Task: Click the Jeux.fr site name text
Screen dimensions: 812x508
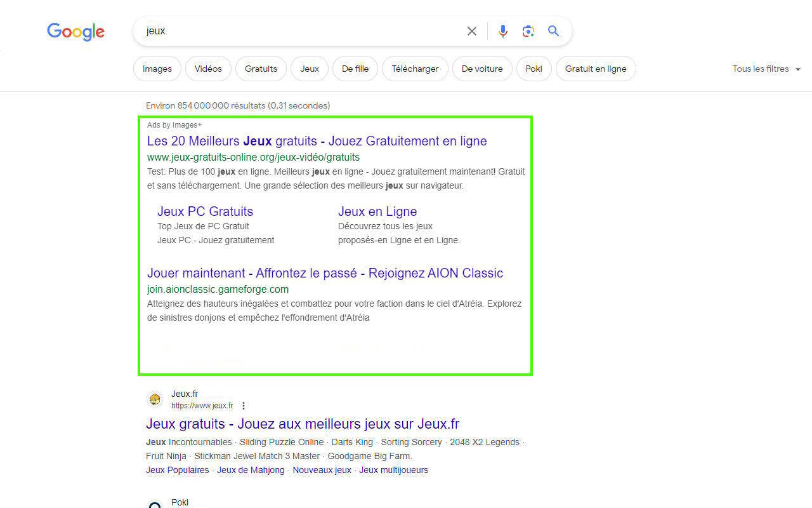Action: pos(185,394)
